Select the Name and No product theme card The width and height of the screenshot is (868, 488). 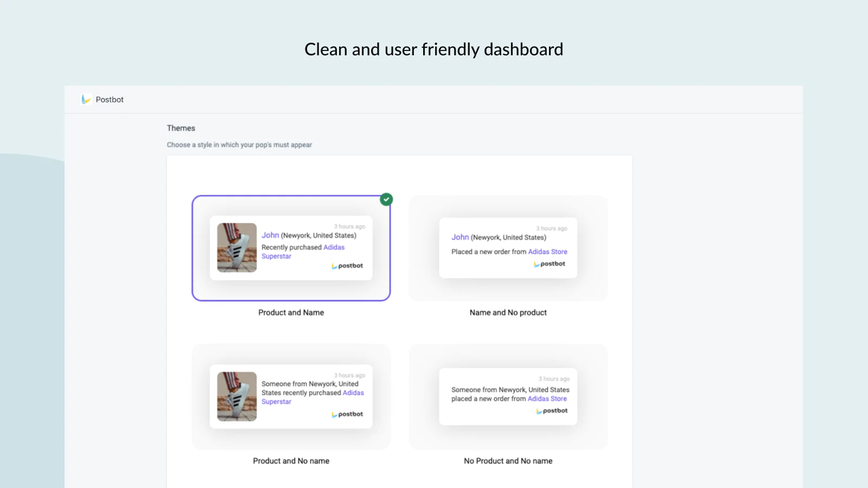click(x=508, y=248)
